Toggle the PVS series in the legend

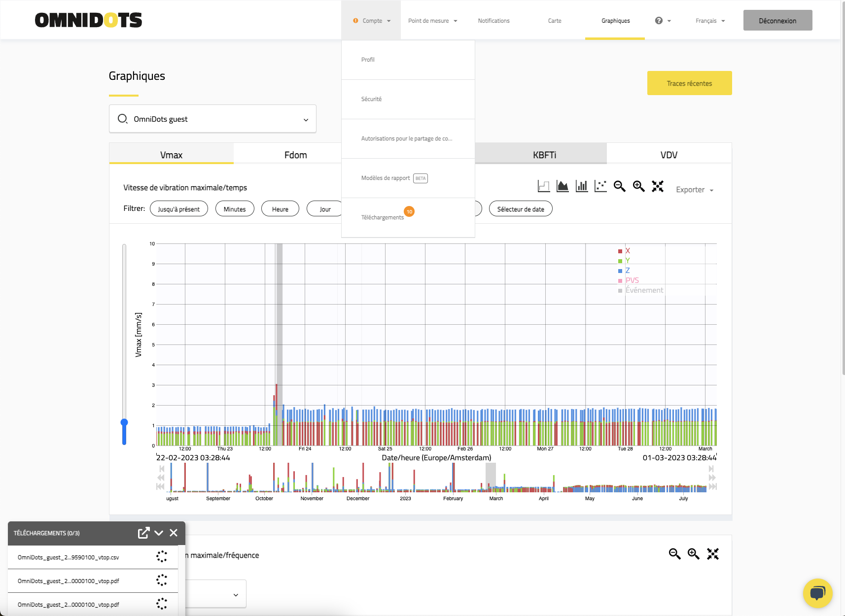click(x=632, y=280)
